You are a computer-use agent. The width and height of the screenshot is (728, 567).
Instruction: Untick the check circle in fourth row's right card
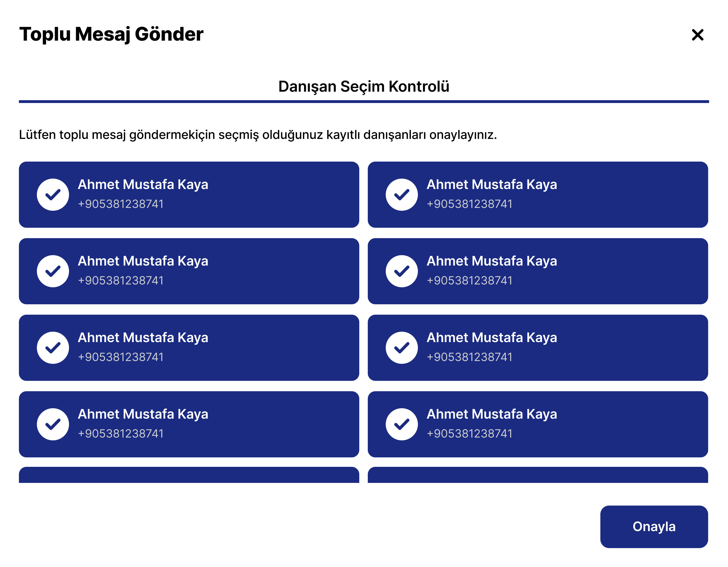click(x=402, y=424)
